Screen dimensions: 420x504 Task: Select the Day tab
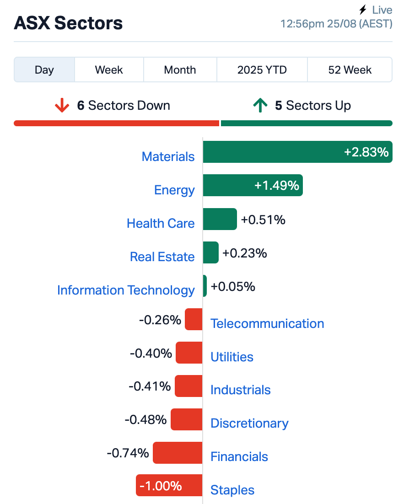click(x=44, y=70)
